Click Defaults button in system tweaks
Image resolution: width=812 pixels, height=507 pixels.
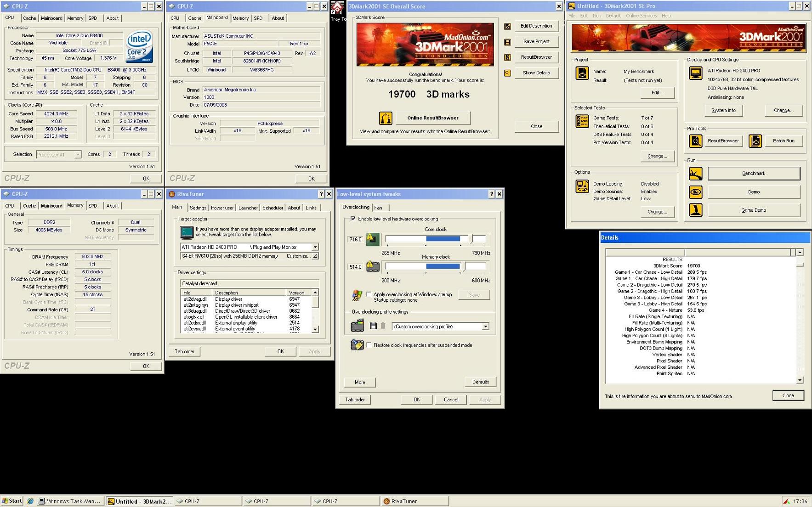pos(480,382)
